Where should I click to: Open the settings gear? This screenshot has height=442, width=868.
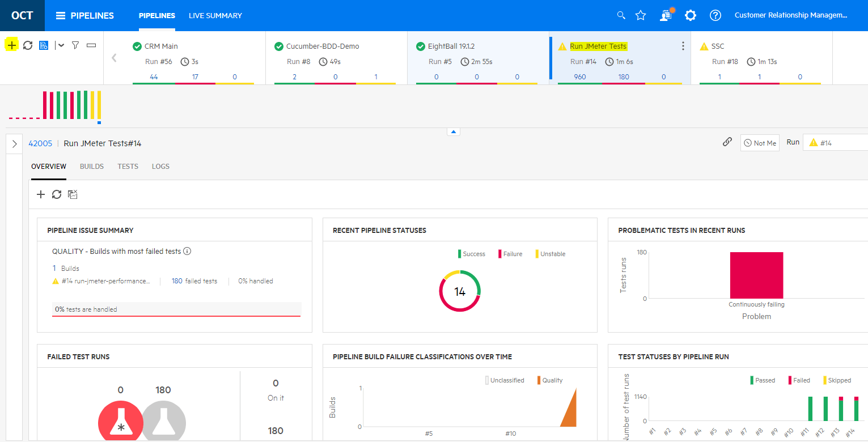(691, 15)
